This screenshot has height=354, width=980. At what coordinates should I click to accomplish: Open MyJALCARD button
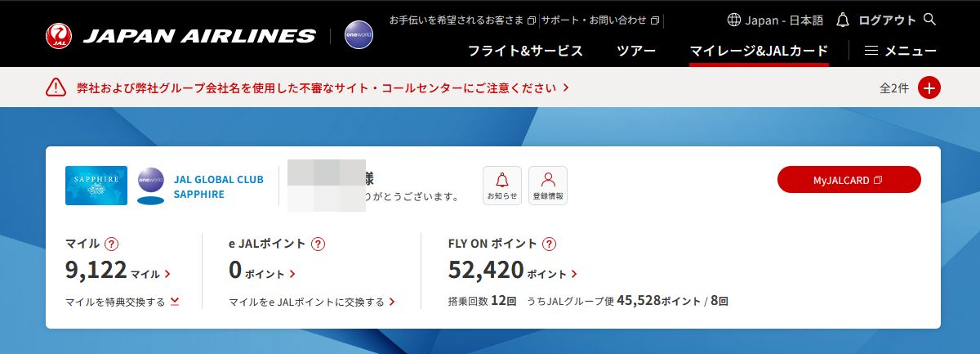849,180
